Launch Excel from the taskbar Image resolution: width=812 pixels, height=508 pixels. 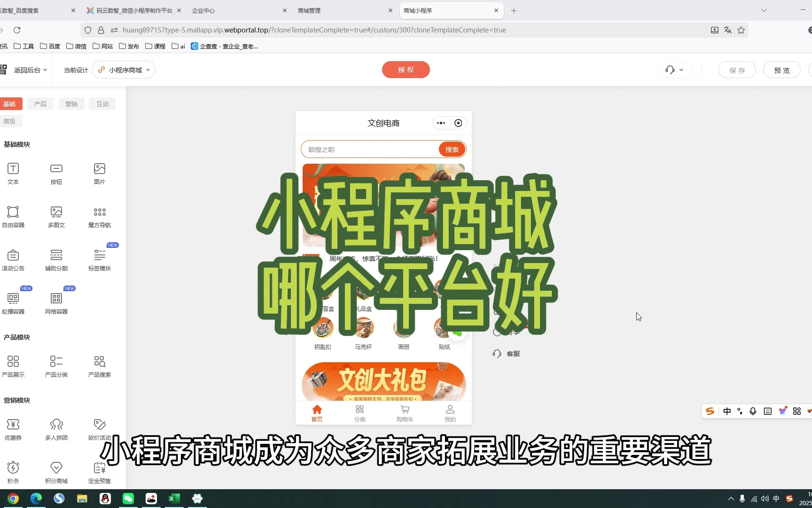point(174,499)
